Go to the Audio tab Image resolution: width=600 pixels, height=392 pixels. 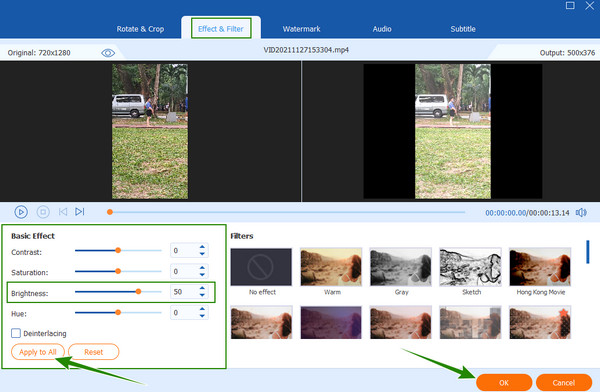pyautogui.click(x=382, y=29)
